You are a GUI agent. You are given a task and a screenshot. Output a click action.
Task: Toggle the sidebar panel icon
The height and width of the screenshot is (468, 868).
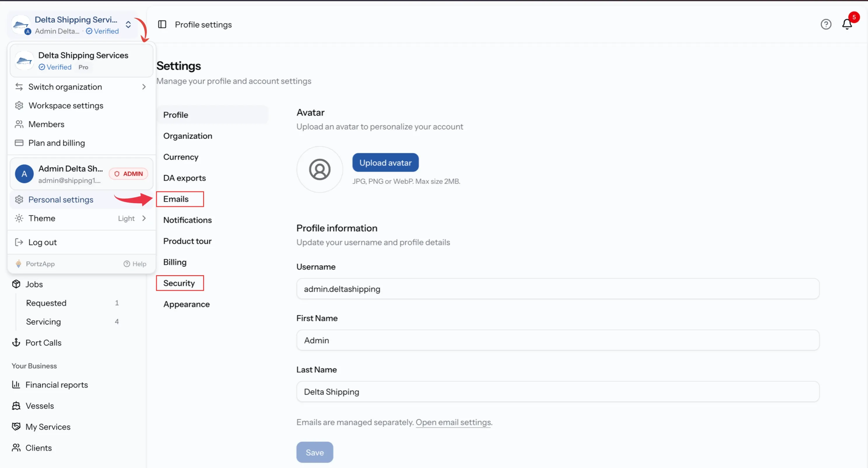point(162,24)
